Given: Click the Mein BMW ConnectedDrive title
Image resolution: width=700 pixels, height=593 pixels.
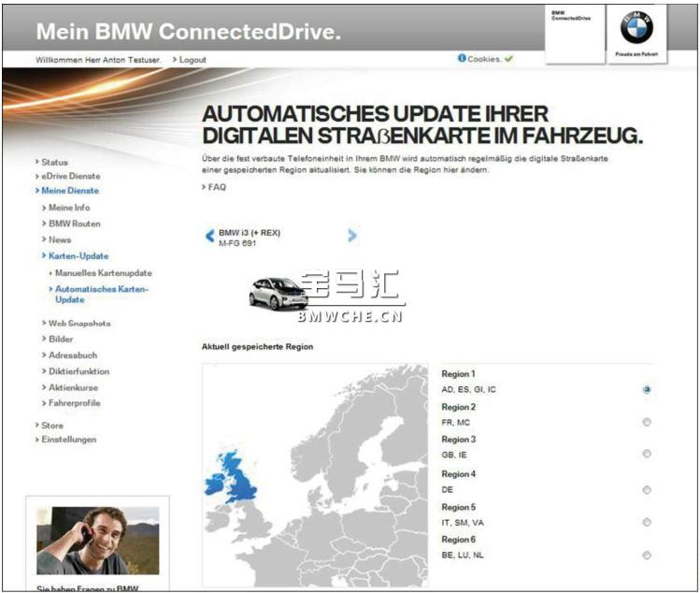Looking at the screenshot, I should [x=189, y=32].
